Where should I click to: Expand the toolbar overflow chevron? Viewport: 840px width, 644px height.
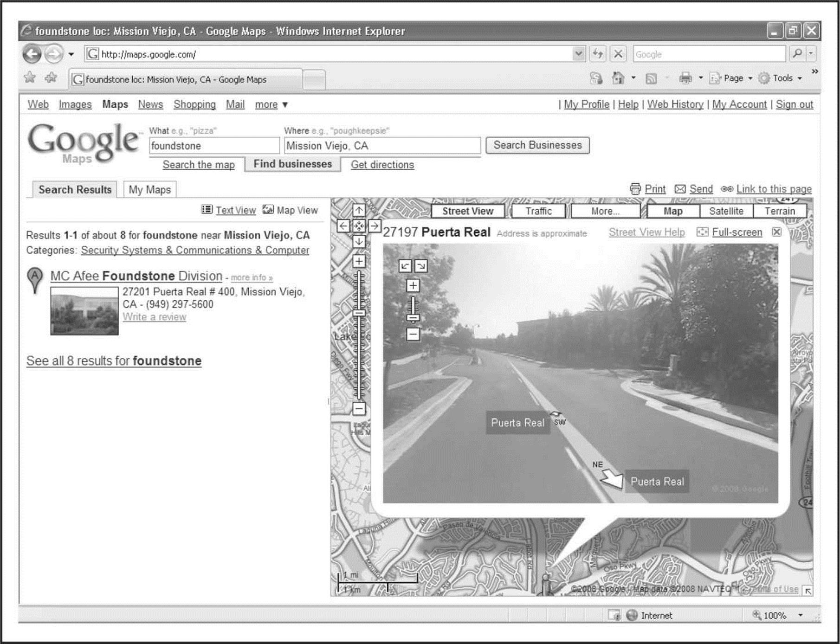tap(814, 71)
